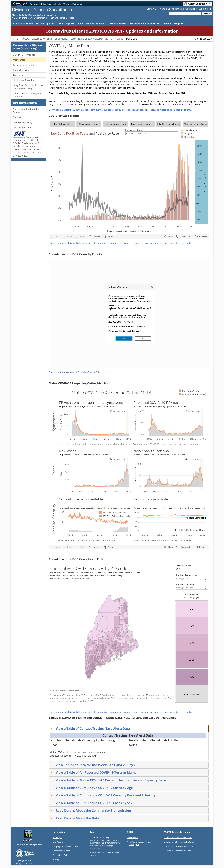Viewport: 224px width, 868px height.
Task: Collapse the Contact Tracing (Sara Alert) Data section
Action: pyautogui.click(x=128, y=728)
